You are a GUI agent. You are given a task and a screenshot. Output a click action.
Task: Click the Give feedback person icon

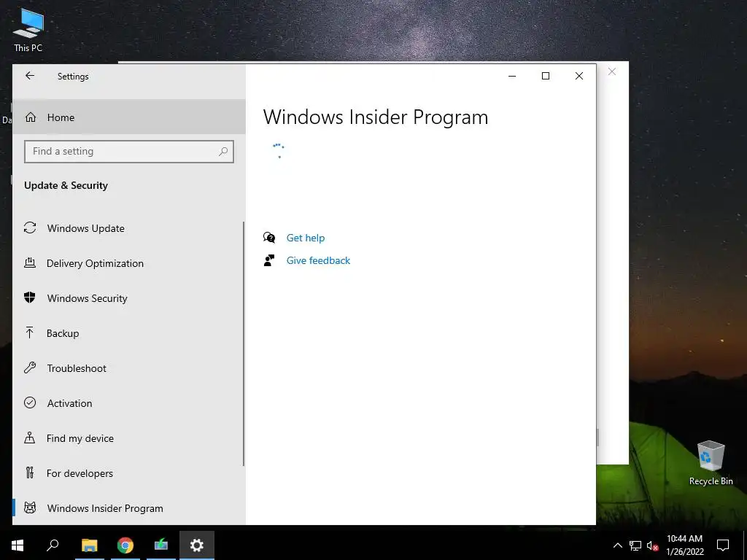click(x=269, y=260)
